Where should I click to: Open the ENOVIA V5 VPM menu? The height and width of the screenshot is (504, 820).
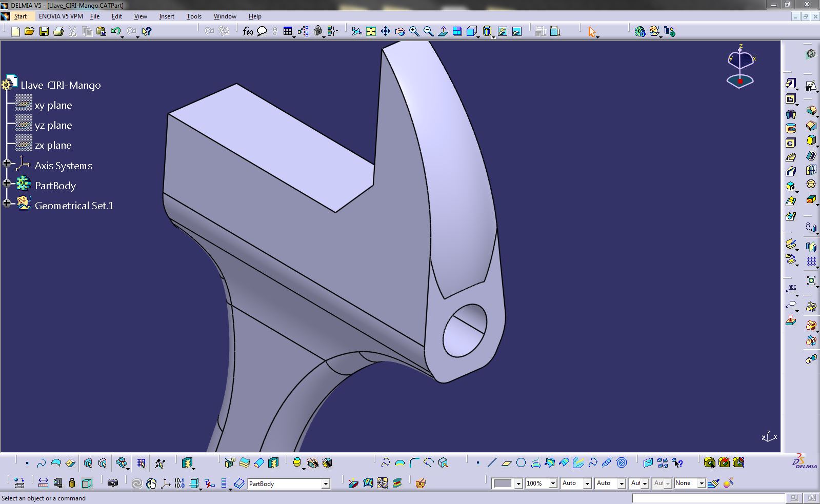coord(61,16)
